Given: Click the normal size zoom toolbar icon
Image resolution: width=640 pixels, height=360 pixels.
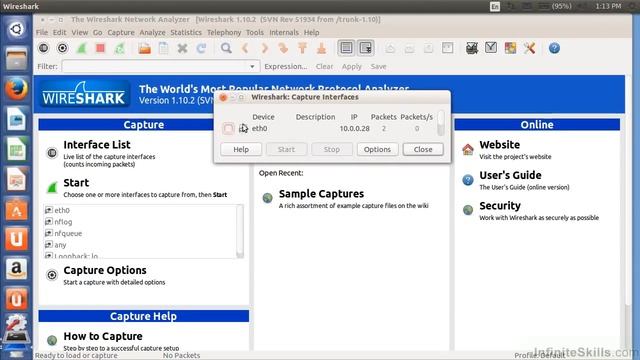Looking at the screenshot, I should (428, 48).
